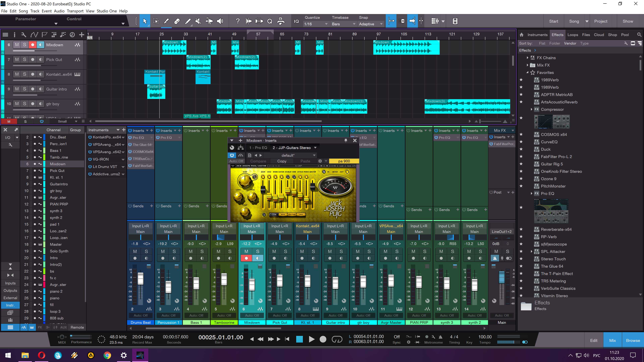644x362 pixels.
Task: Toggle the loop playback button
Action: (x=337, y=339)
